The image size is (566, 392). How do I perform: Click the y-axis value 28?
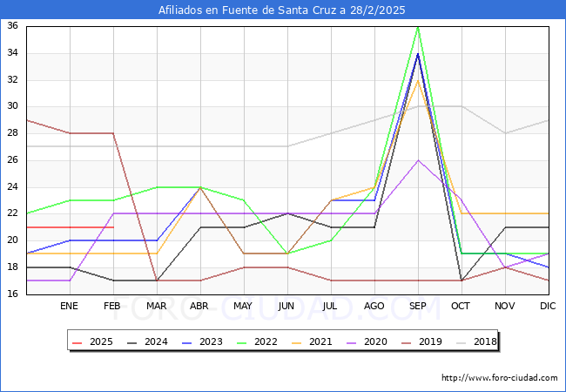(13, 133)
